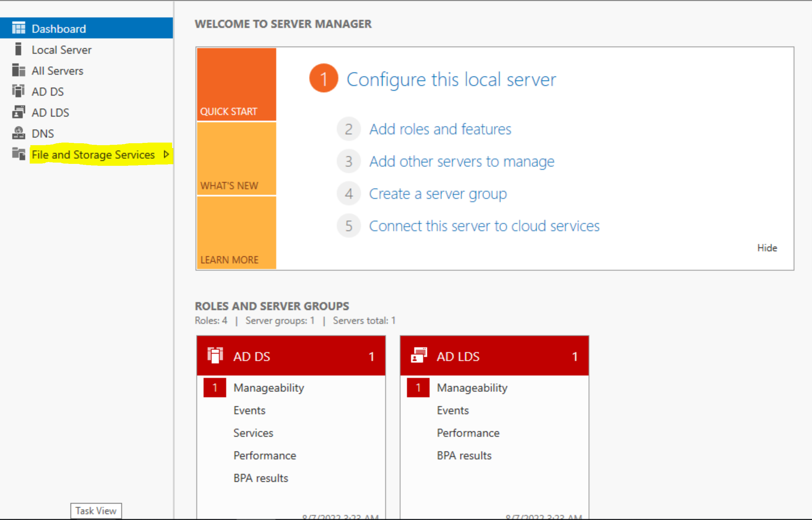
Task: Click the AD DS tile header title
Action: pos(252,356)
